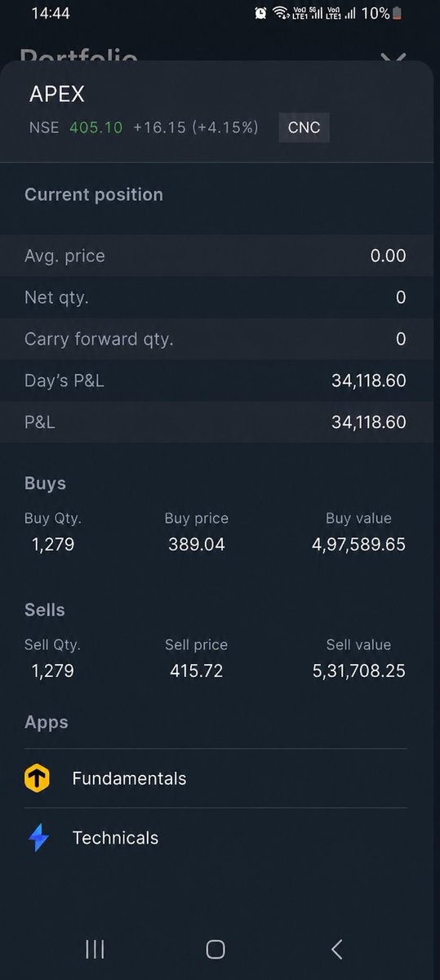440x980 pixels.
Task: Open recent apps with three-bar icon
Action: (x=95, y=948)
